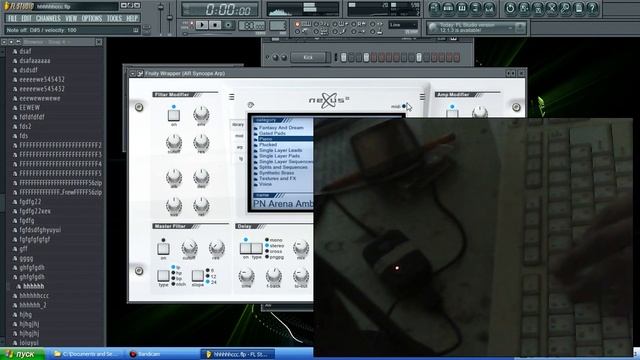Click the Stop button in transport
Screen dimensions: 640x360
point(215,25)
